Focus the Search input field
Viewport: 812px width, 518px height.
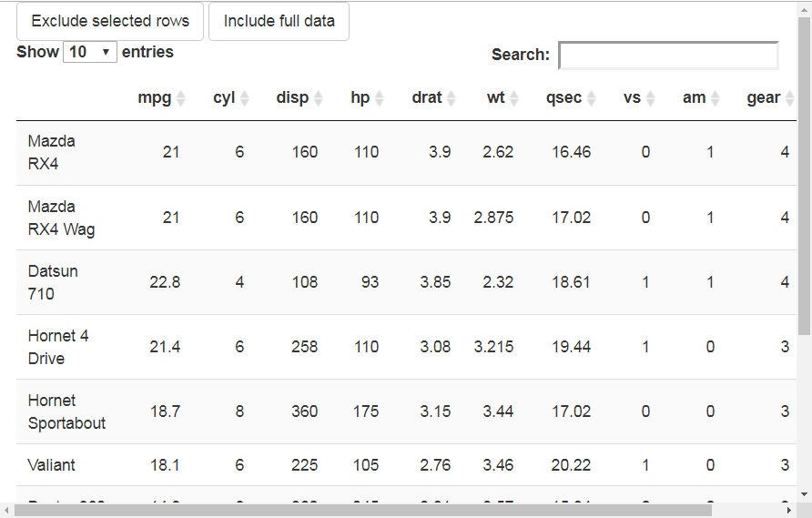[668, 56]
